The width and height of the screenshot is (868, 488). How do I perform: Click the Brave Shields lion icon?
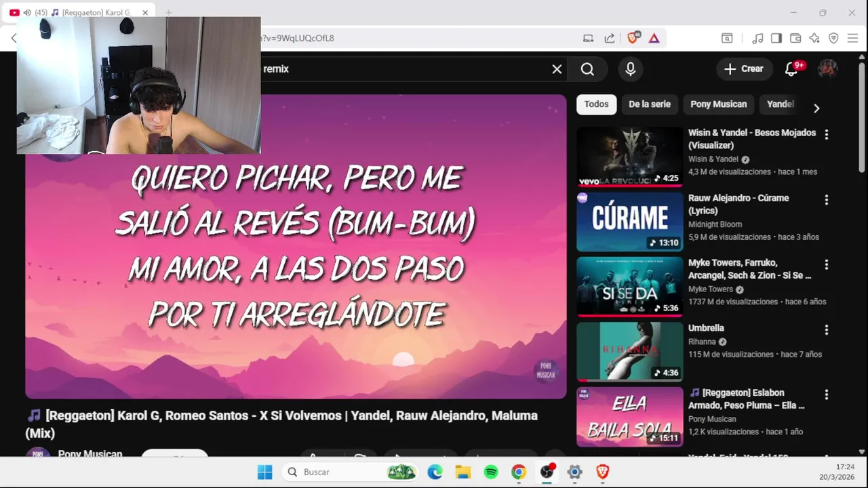[x=633, y=38]
